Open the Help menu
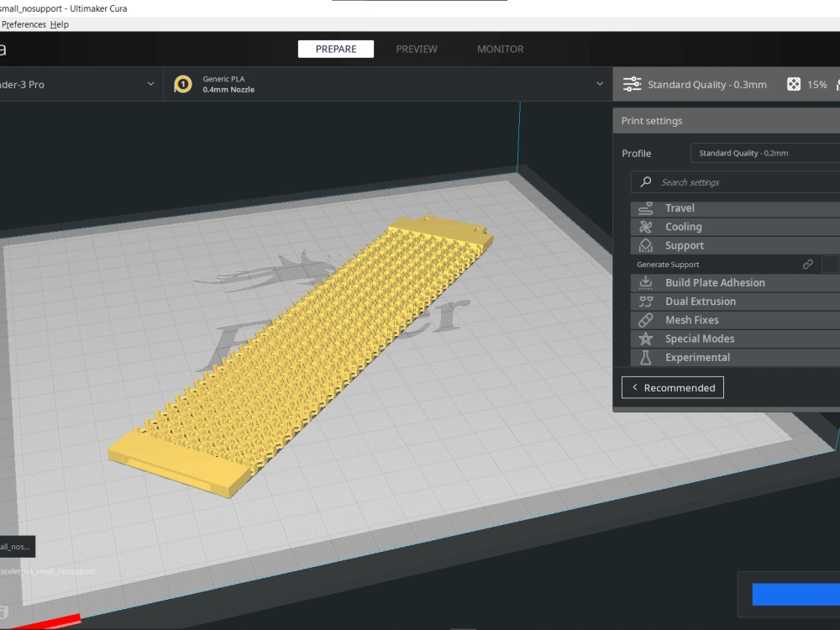The height and width of the screenshot is (630, 840). click(x=60, y=24)
